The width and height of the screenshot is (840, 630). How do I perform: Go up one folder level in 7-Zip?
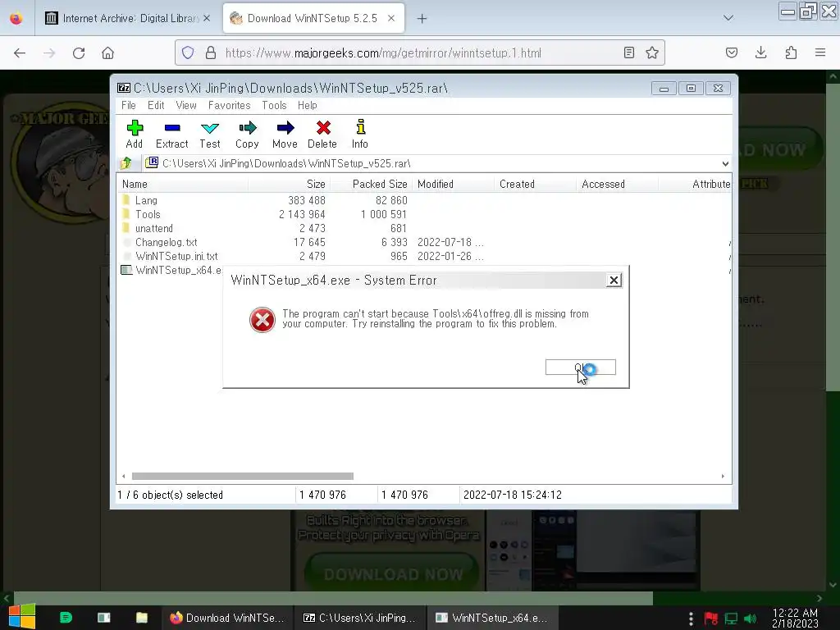pyautogui.click(x=126, y=163)
